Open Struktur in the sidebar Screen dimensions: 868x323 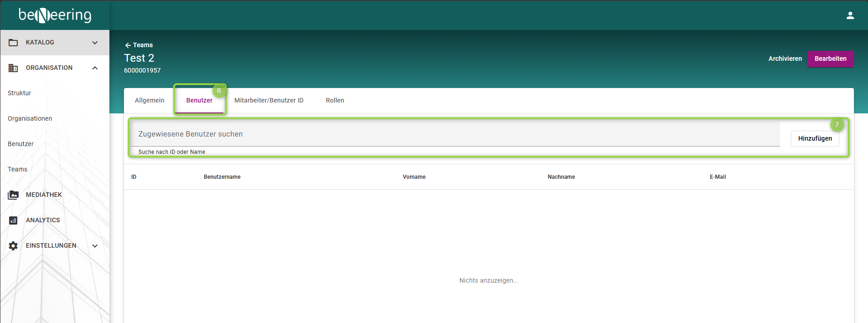[x=20, y=93]
